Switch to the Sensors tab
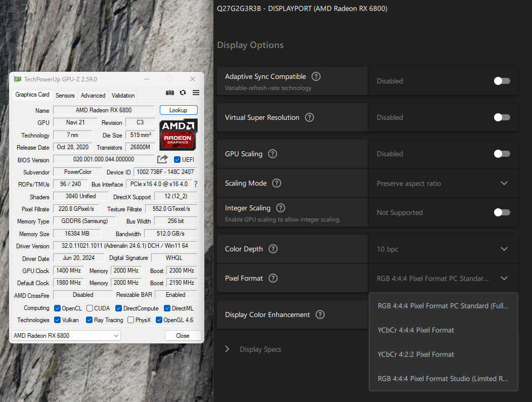This screenshot has width=532, height=402. (x=65, y=96)
